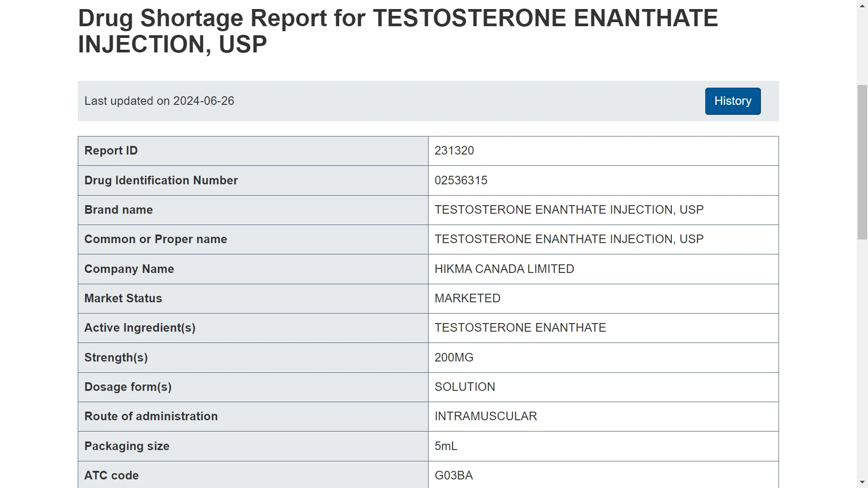Screen dimensions: 868x488
Task: Click the Last updated 2024-06-26 text
Action: coord(159,101)
